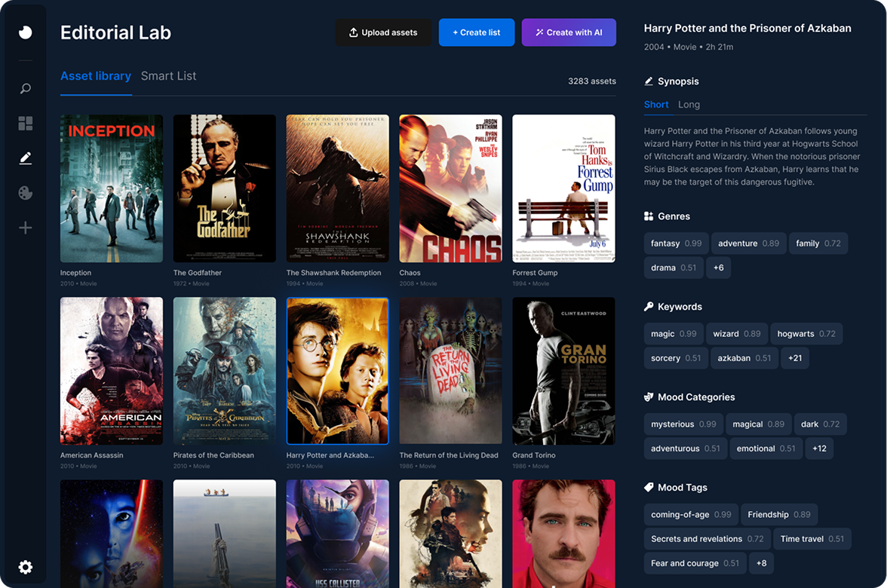
Task: Click the emotional 0.51 mood chip
Action: (x=766, y=449)
